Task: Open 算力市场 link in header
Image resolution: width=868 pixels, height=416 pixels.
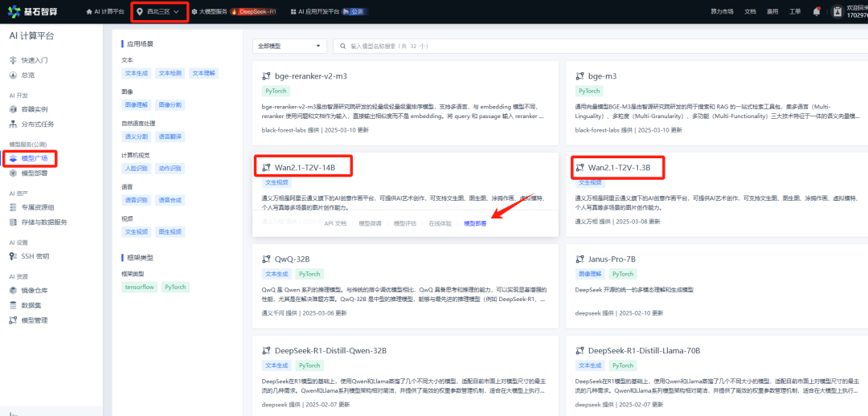Action: tap(722, 11)
